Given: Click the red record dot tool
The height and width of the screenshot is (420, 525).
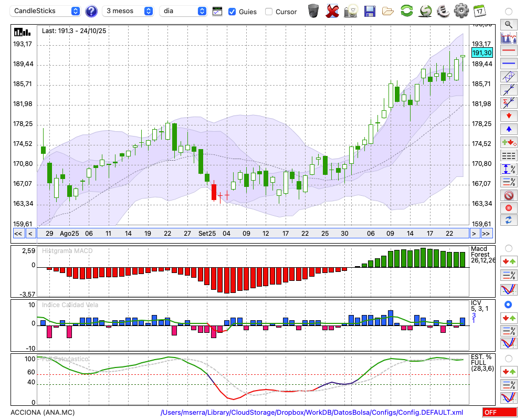Looking at the screenshot, I should pos(509,208).
